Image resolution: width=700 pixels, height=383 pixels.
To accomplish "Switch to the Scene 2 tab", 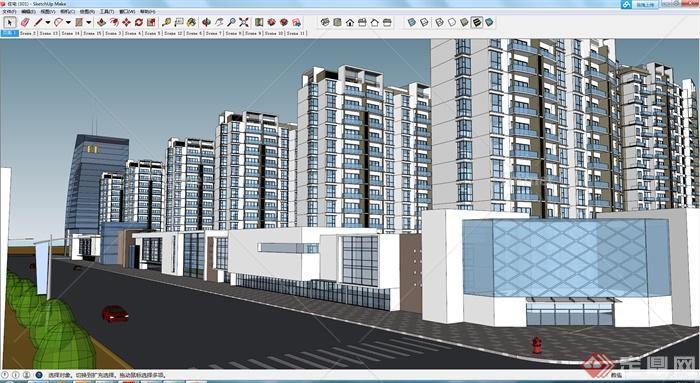I will [x=28, y=33].
